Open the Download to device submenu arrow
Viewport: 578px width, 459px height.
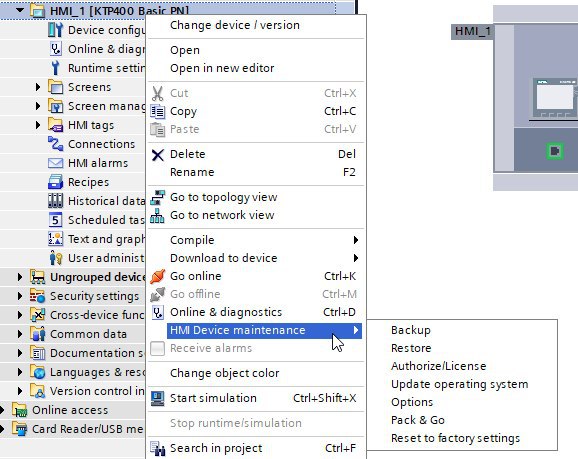[356, 258]
